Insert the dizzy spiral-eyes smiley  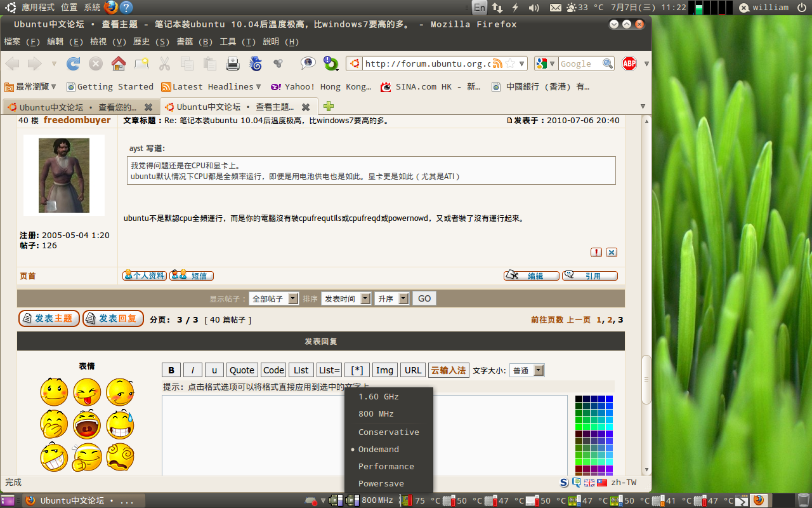click(120, 457)
